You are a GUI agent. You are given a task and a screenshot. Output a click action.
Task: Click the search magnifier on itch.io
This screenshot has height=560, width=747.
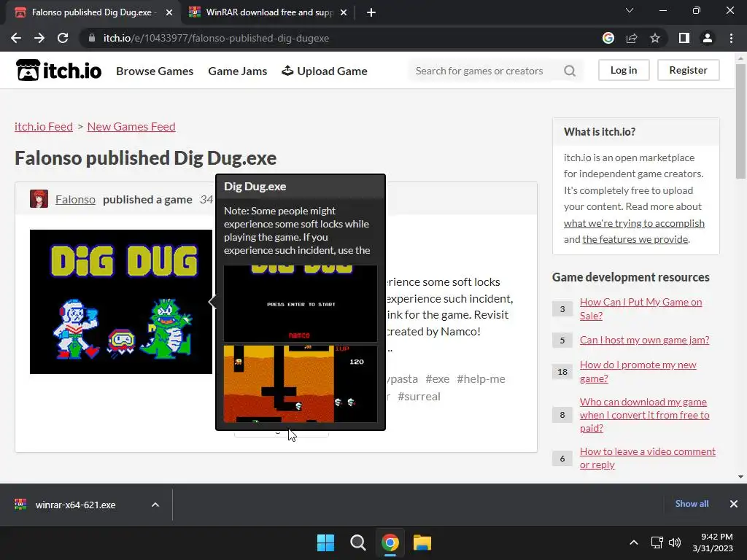pyautogui.click(x=570, y=71)
